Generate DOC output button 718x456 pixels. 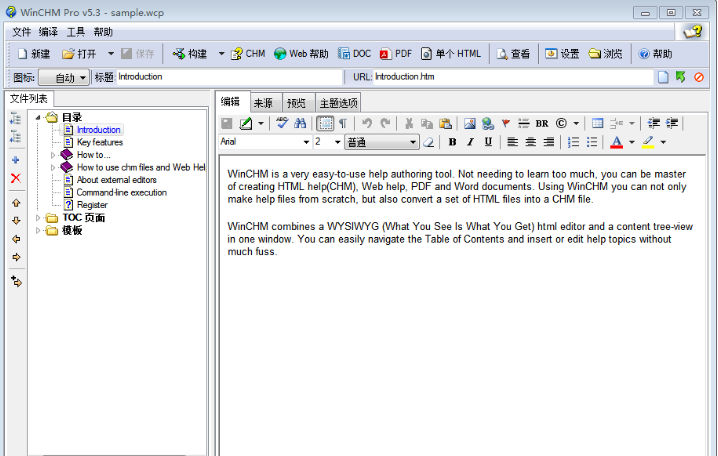[354, 54]
